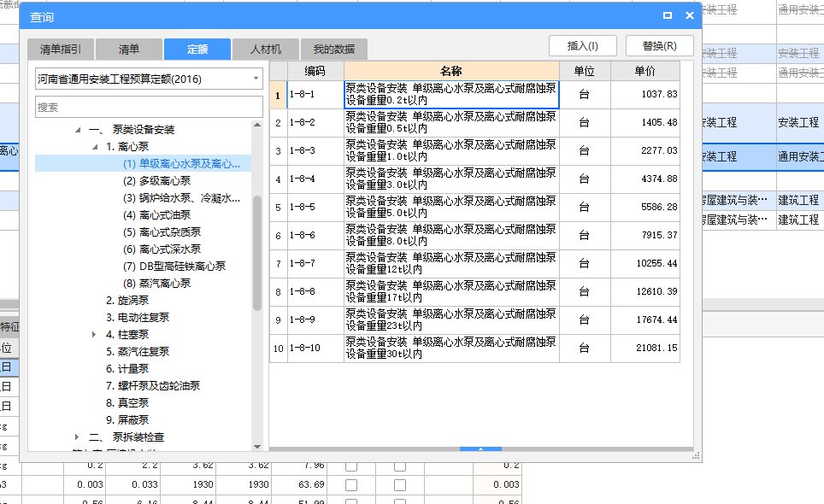Click the tree panel vertical scrollbar thumb
This screenshot has height=504, width=824.
257,253
